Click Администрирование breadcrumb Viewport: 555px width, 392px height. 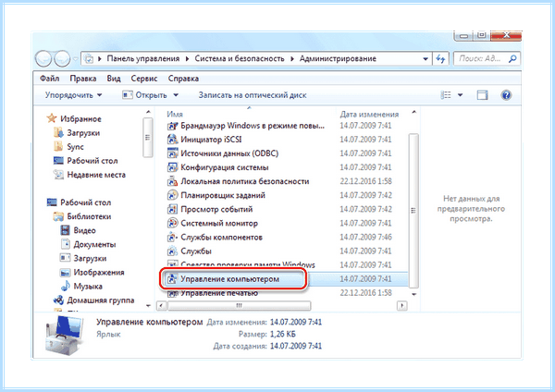338,59
